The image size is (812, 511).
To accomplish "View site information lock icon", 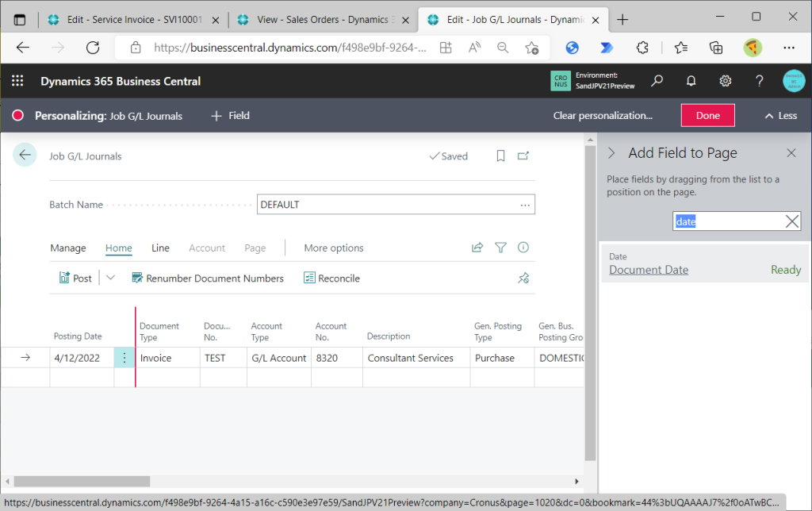I will click(136, 48).
